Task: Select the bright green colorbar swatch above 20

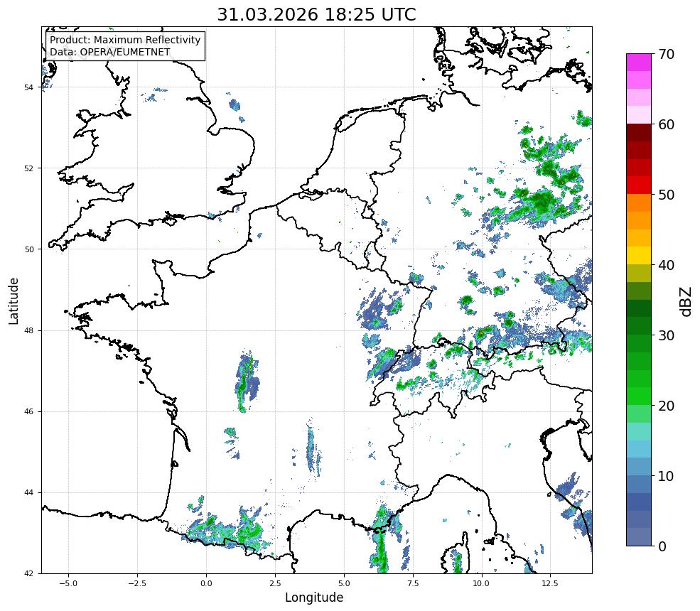Action: (x=639, y=396)
